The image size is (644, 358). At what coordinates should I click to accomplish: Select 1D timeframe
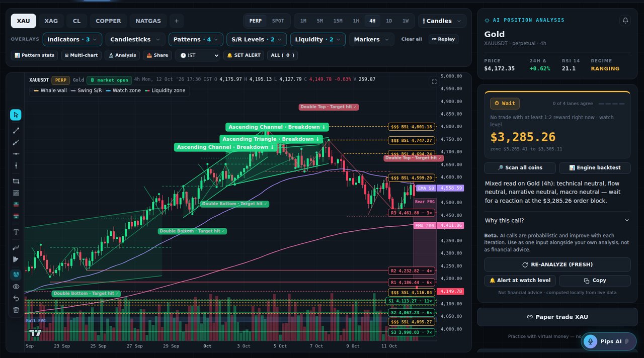389,21
